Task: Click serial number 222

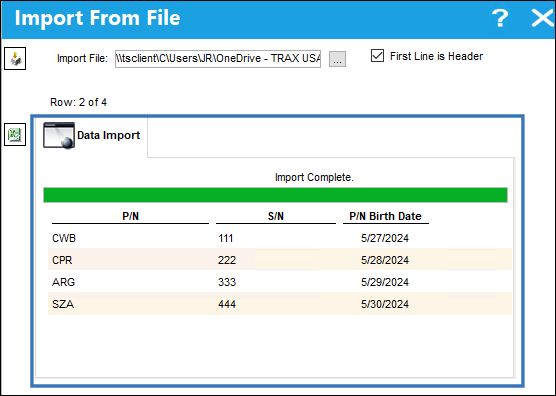Action: pos(227,260)
